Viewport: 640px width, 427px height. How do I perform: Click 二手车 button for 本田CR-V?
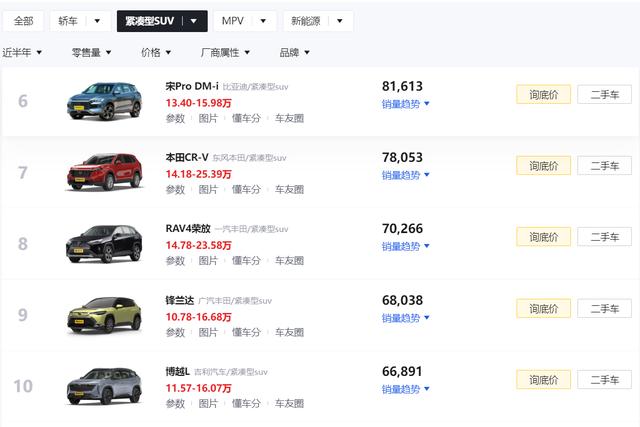(x=604, y=166)
